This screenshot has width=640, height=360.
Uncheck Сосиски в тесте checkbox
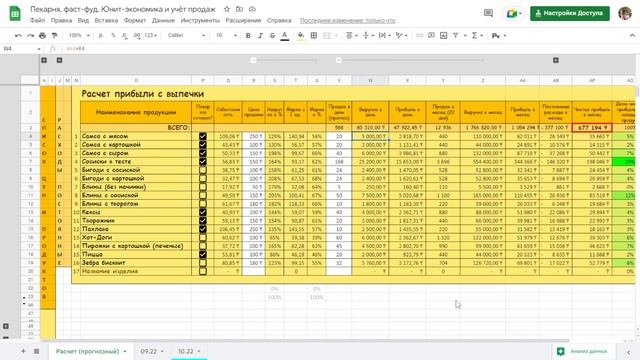(x=202, y=162)
